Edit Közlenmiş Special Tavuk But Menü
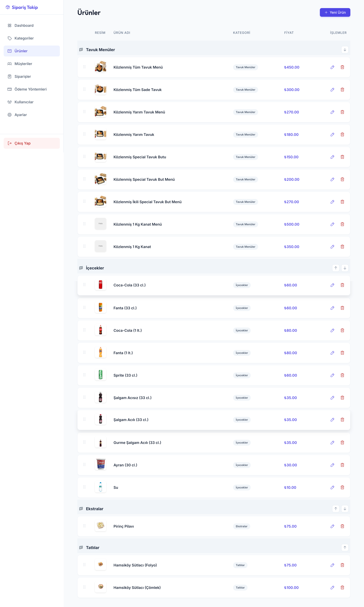 332,179
